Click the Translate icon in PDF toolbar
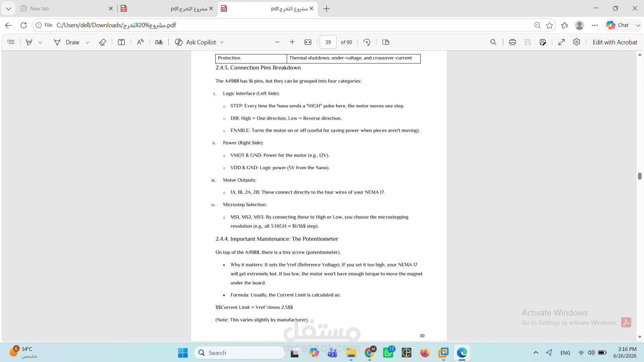 pyautogui.click(x=159, y=42)
